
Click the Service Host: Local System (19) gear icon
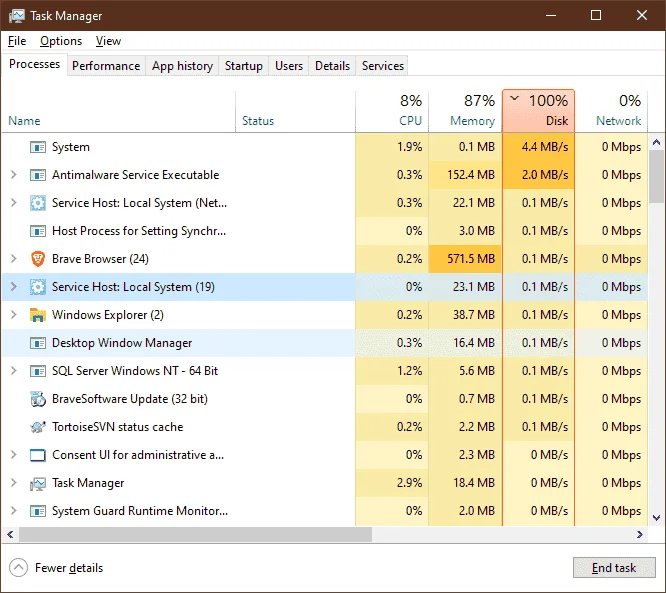pos(38,287)
